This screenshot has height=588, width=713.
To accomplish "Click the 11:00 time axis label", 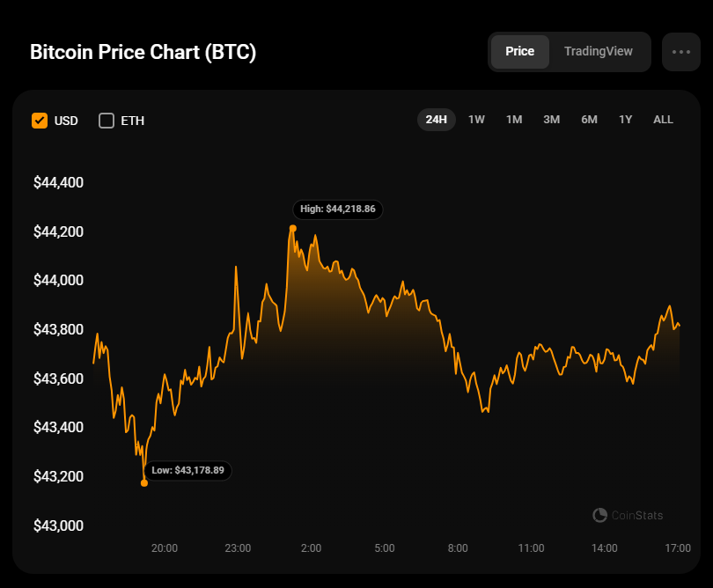I will [531, 548].
